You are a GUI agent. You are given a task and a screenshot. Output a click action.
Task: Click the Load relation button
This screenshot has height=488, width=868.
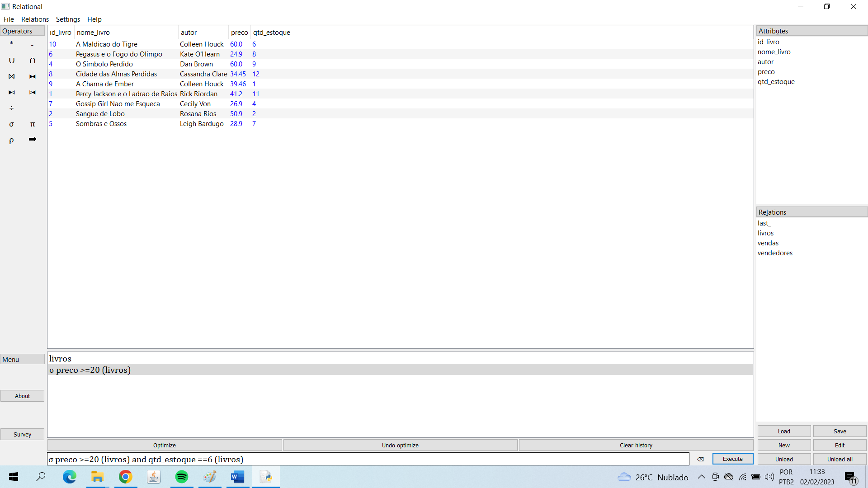coord(784,431)
